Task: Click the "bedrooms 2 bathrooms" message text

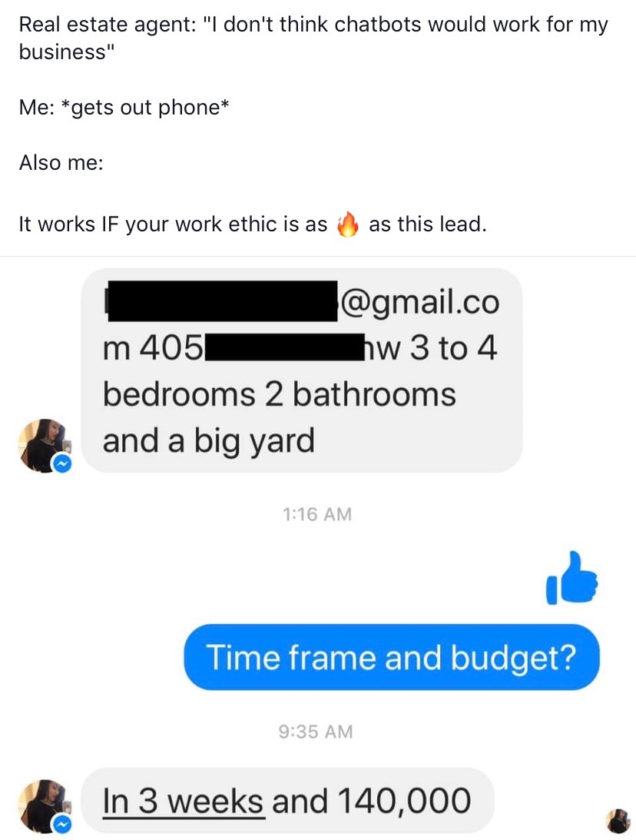Action: coord(280,395)
